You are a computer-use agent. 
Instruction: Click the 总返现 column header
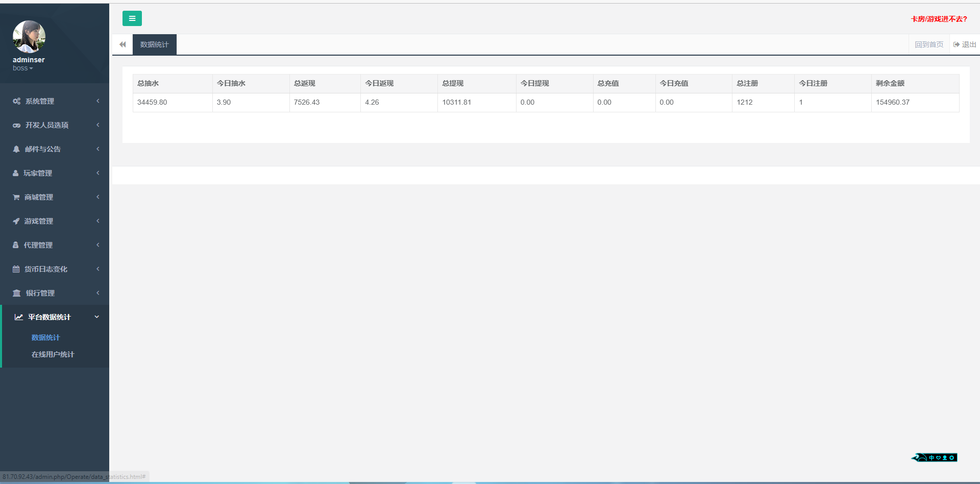(325, 83)
